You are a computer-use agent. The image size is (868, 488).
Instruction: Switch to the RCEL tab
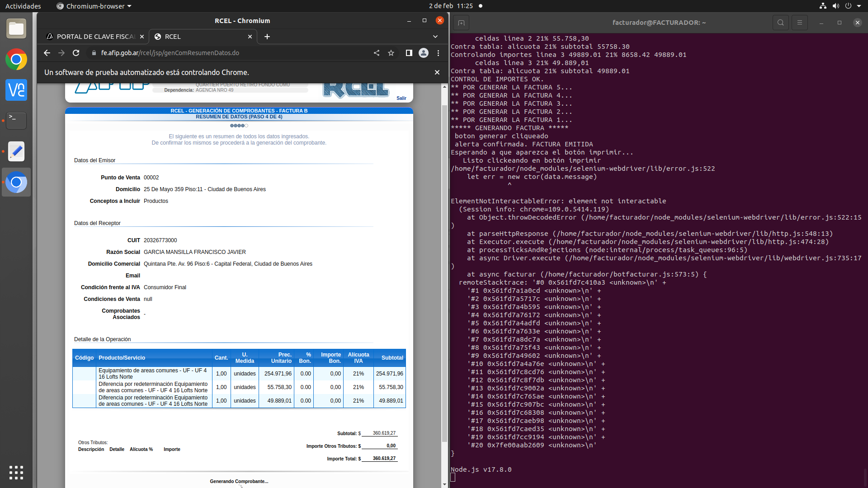pos(203,37)
